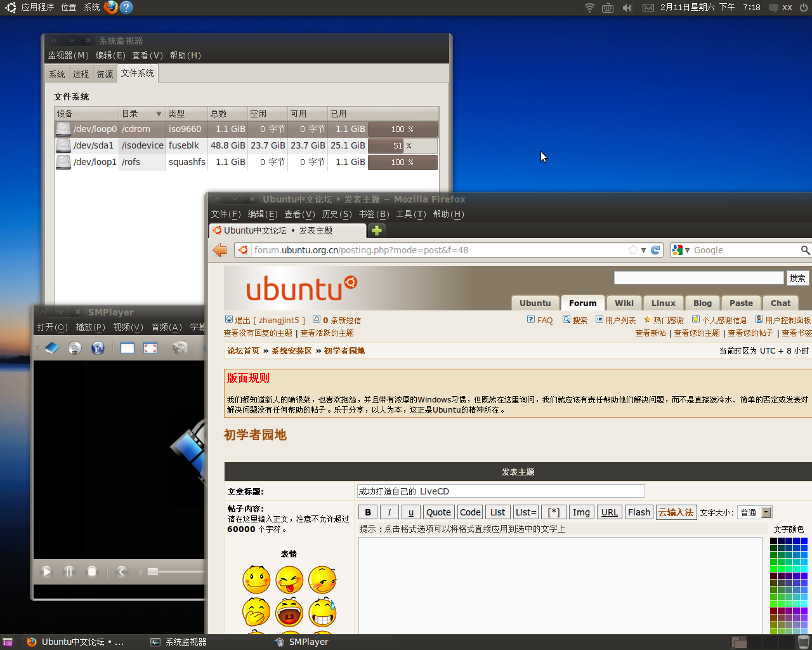This screenshot has width=812, height=650.
Task: Open 应用程序 menu in top panel
Action: pyautogui.click(x=37, y=7)
